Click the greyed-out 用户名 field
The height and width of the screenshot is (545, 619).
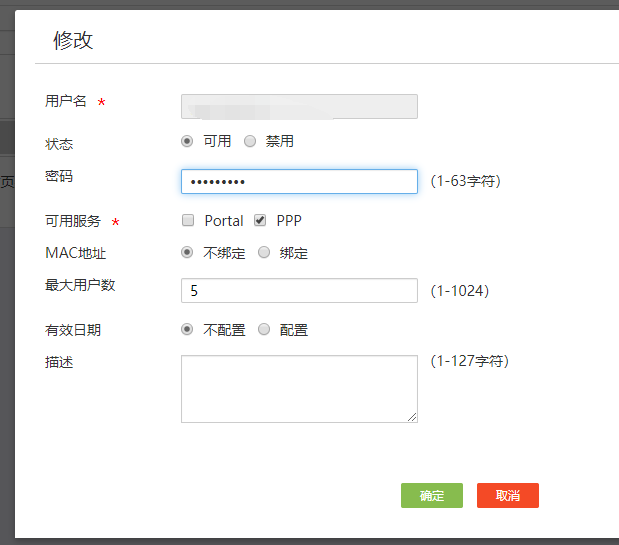click(x=299, y=106)
